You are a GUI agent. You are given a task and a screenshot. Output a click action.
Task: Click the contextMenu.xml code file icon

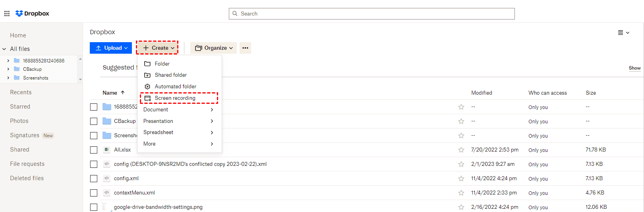(x=106, y=193)
